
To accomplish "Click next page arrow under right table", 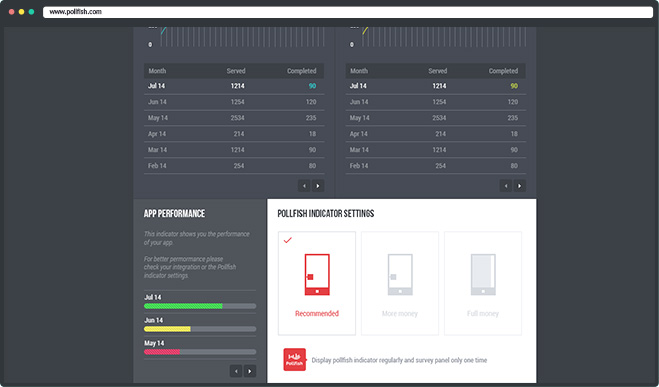I will (519, 186).
